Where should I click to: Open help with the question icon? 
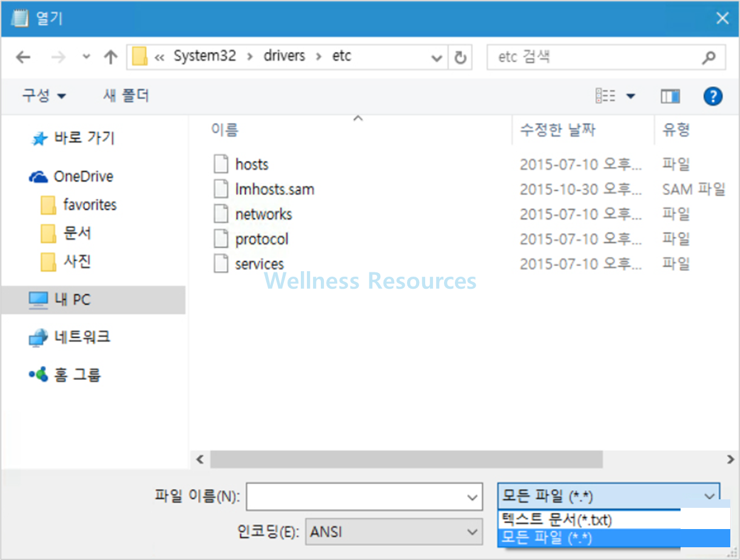click(713, 96)
